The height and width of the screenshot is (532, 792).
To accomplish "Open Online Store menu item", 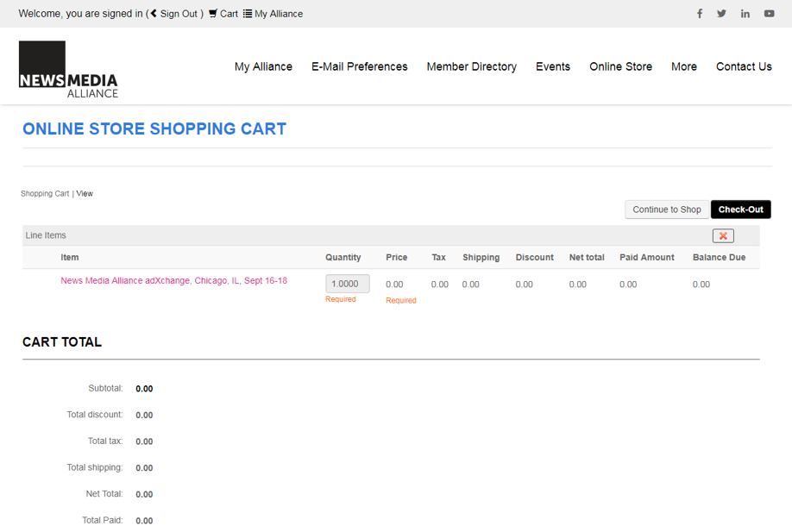I will 620,66.
